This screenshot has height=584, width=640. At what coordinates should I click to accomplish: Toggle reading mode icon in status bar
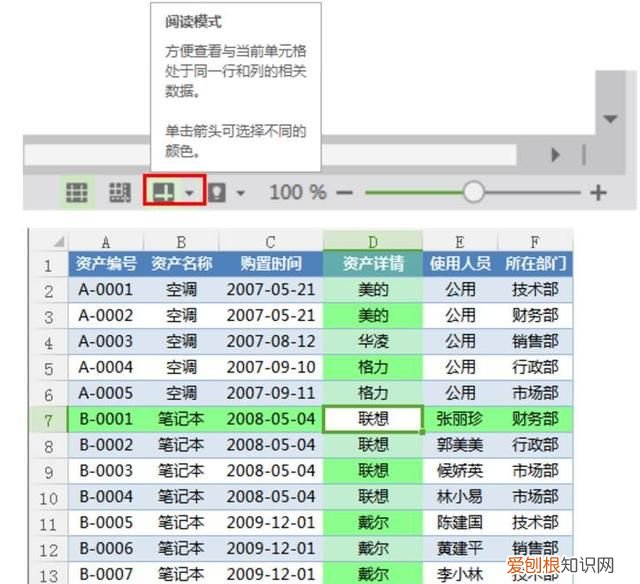point(164,192)
